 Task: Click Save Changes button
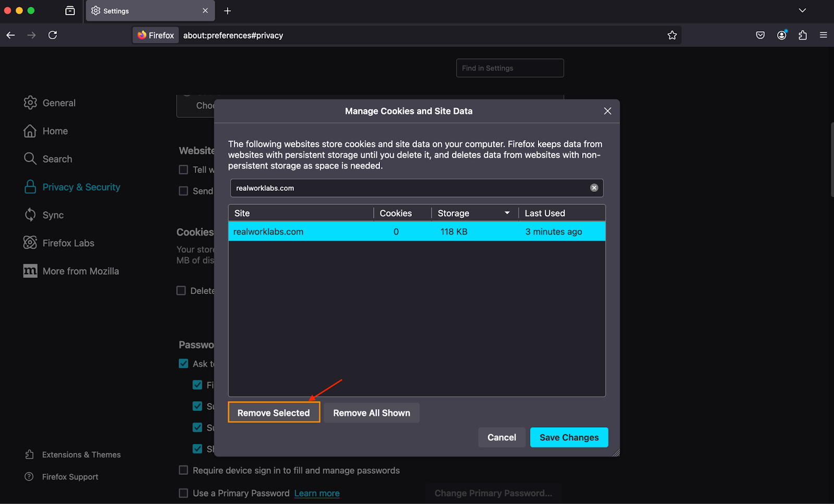(569, 437)
